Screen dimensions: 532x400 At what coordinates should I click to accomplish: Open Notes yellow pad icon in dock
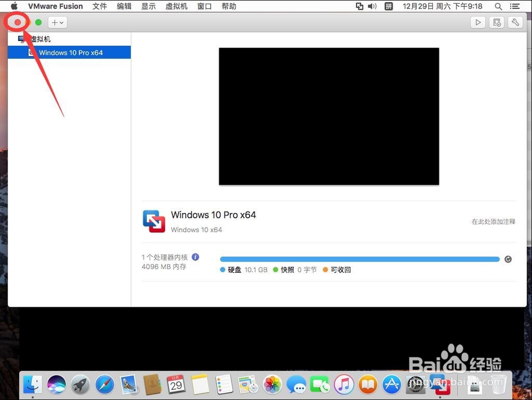coord(200,385)
